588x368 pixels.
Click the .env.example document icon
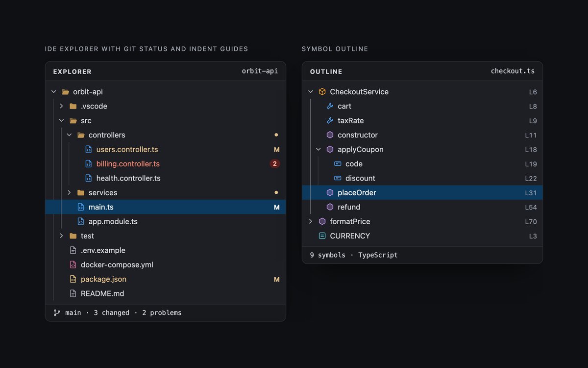pos(73,250)
